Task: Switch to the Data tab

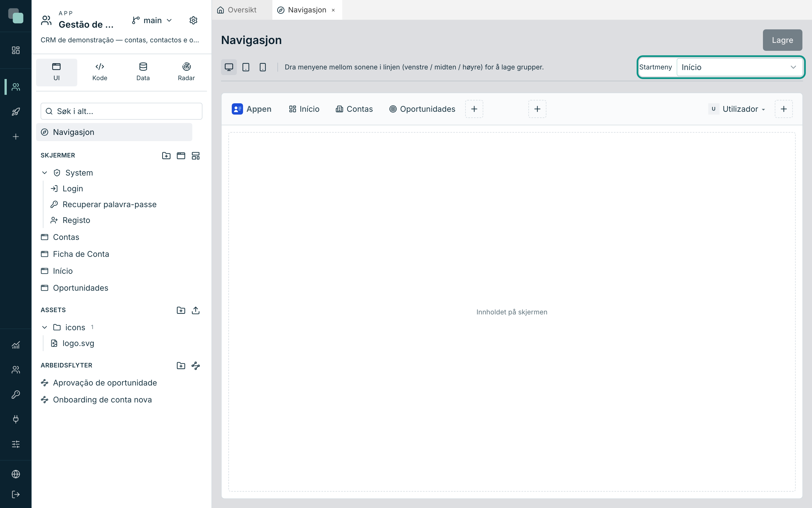Action: click(143, 72)
